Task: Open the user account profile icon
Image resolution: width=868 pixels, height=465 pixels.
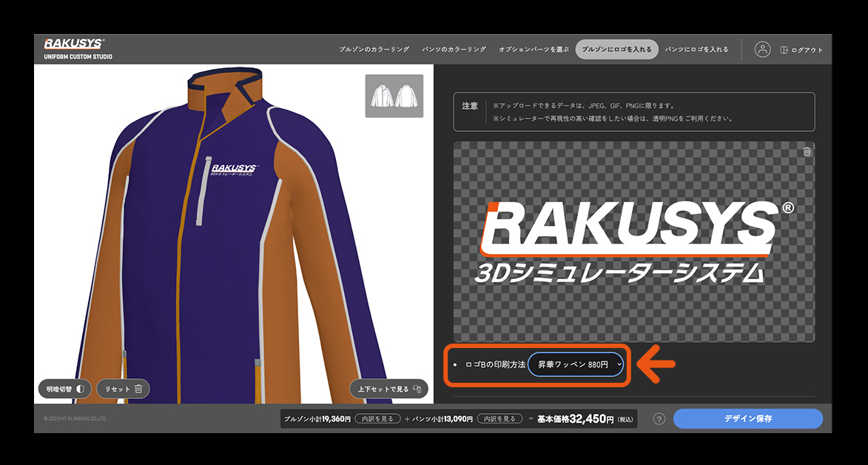Action: pos(762,50)
